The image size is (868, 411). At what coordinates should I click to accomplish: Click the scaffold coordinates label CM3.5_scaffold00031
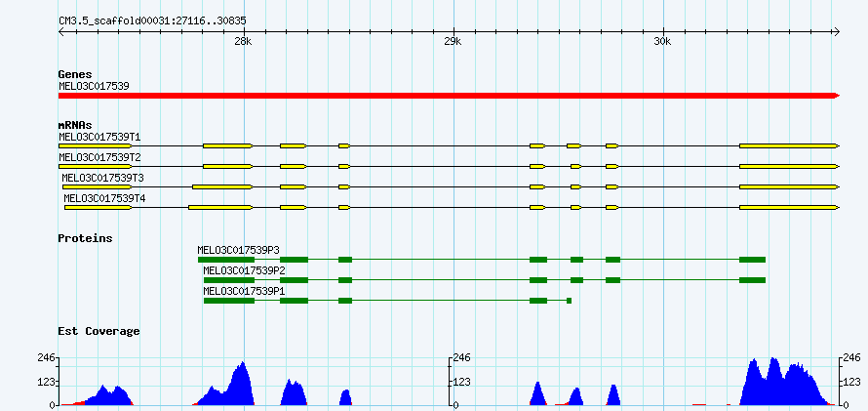click(x=153, y=21)
